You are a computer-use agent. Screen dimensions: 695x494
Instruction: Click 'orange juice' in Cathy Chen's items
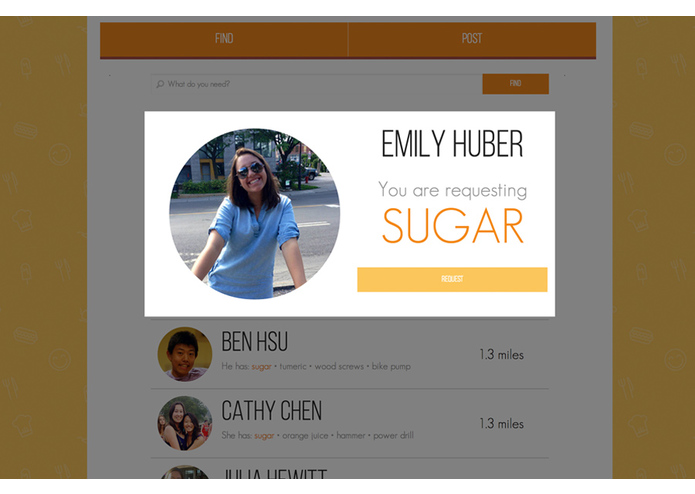pyautogui.click(x=305, y=436)
